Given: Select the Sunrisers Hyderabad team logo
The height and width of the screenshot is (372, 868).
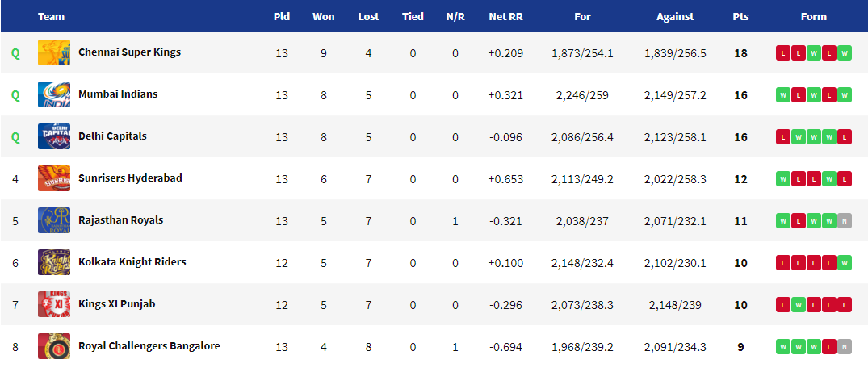Looking at the screenshot, I should point(53,178).
